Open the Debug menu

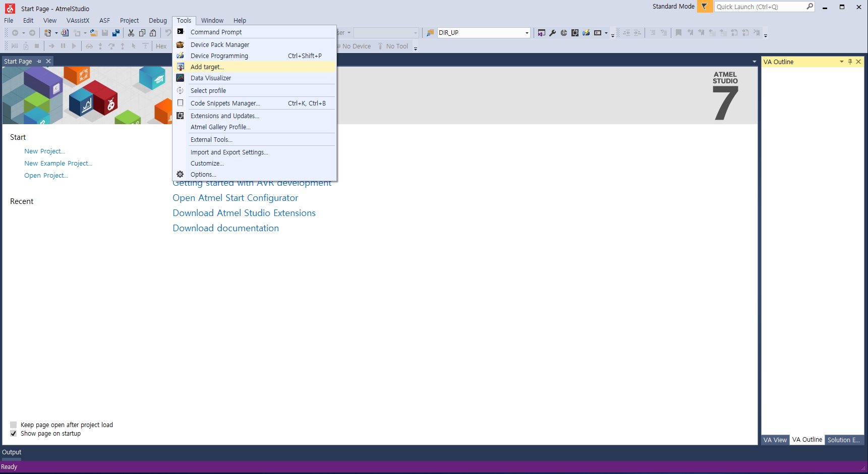pos(158,21)
